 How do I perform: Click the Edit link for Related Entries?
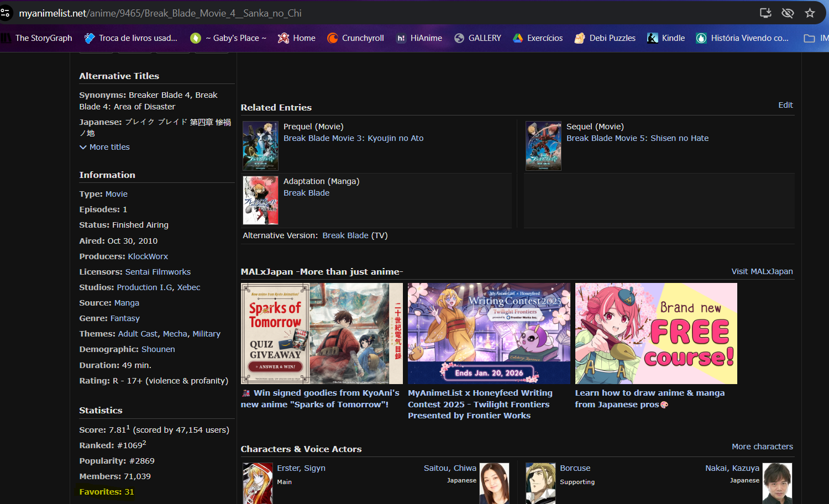785,105
